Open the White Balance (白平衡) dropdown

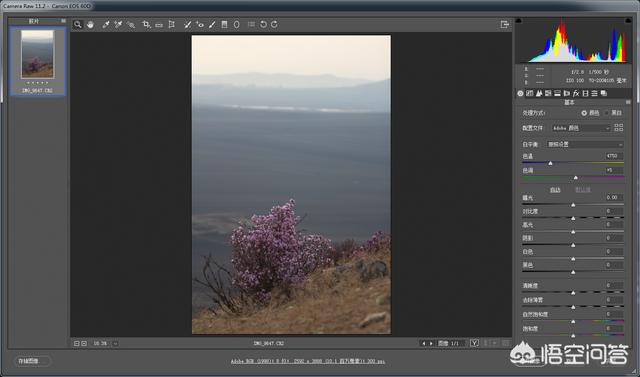(585, 144)
